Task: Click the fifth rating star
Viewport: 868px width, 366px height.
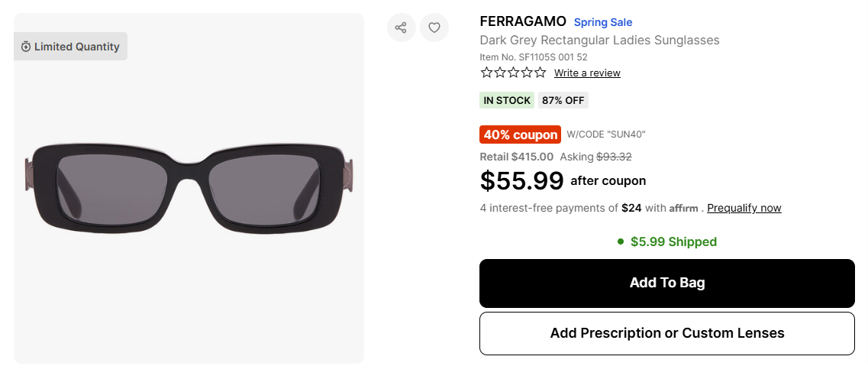Action: coord(540,73)
